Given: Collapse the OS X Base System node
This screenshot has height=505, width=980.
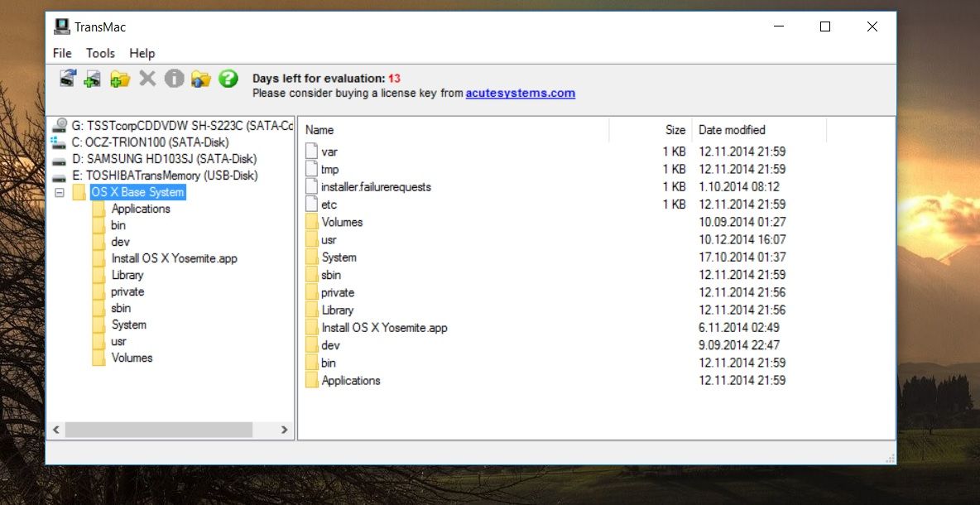Looking at the screenshot, I should coord(60,193).
